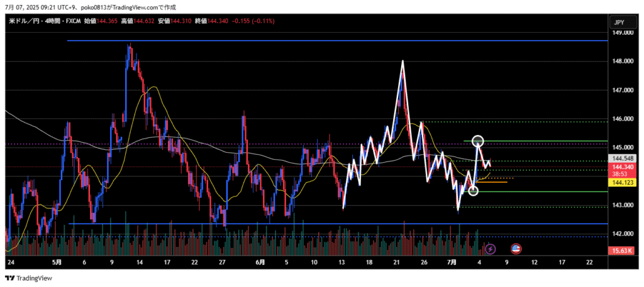
Task: Click the white zigzag peak near 148.000
Action: [402, 62]
